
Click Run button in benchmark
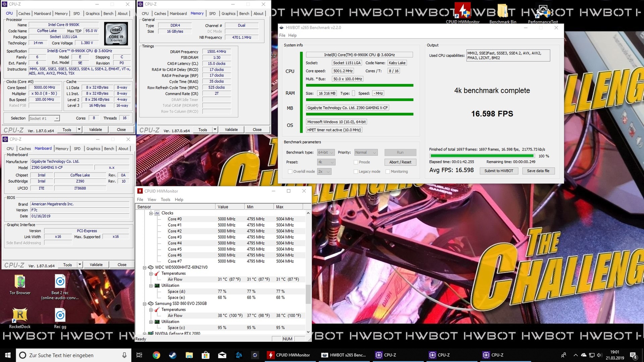tap(400, 153)
